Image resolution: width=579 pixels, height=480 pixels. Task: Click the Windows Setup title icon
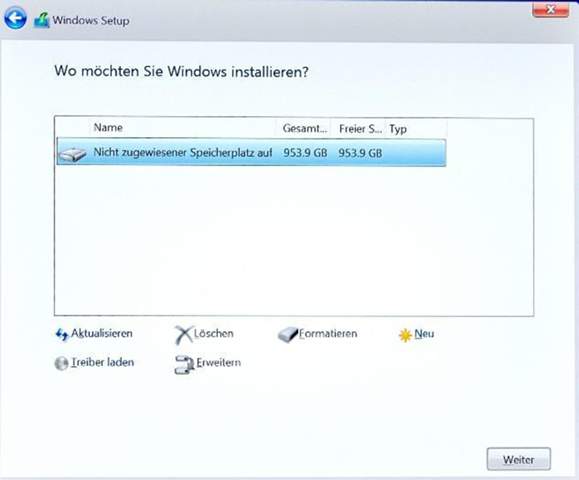[42, 20]
